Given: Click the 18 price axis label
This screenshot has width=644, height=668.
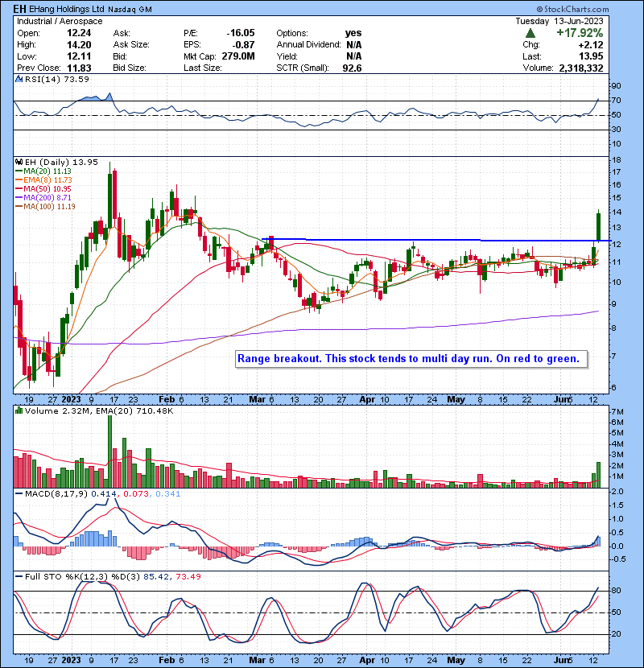Looking at the screenshot, I should (617, 160).
